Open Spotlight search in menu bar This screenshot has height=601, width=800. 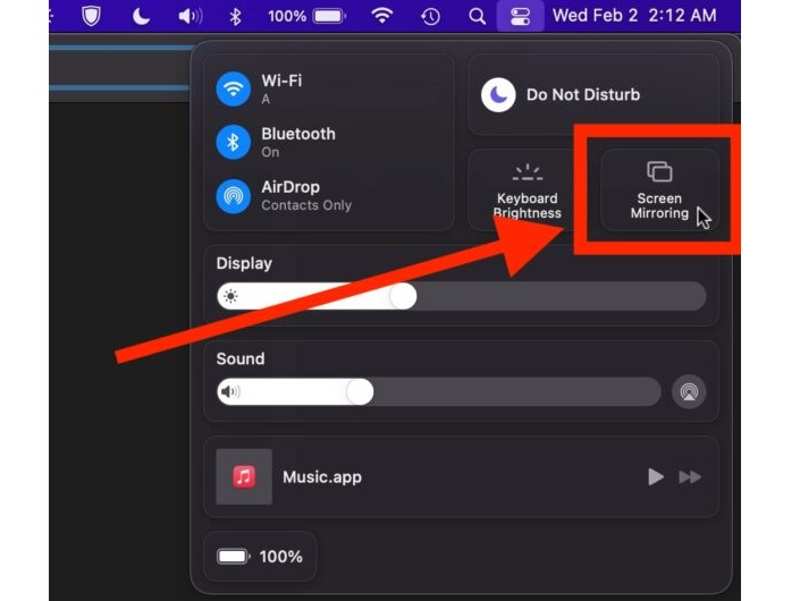coord(477,16)
